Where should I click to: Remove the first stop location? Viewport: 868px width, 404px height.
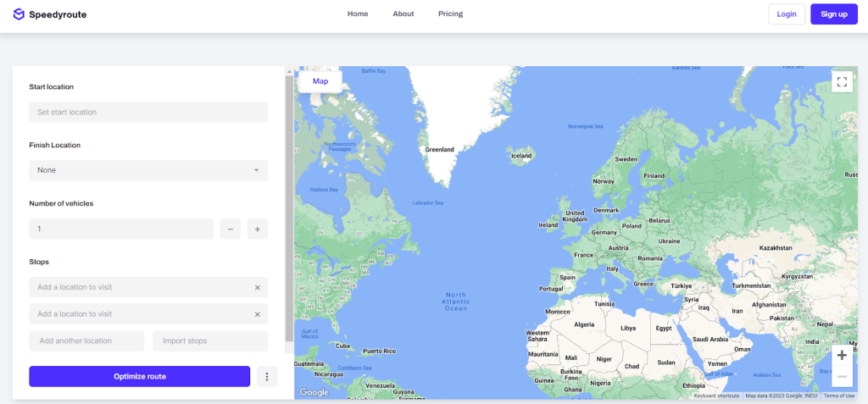coord(258,287)
